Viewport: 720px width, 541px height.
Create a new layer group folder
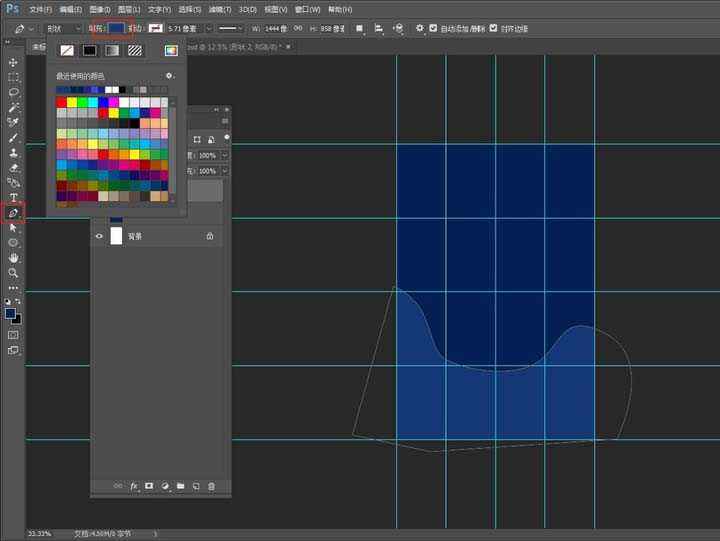tap(180, 486)
